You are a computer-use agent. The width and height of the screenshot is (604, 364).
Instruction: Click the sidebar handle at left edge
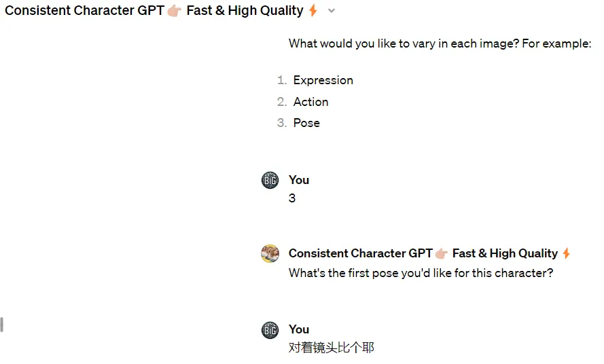[x=2, y=325]
